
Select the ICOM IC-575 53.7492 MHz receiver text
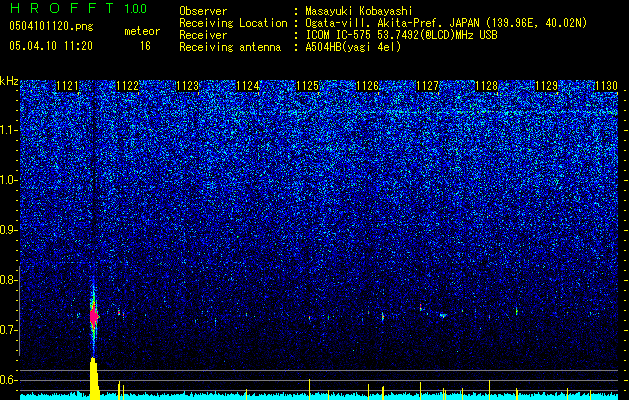(x=401, y=35)
